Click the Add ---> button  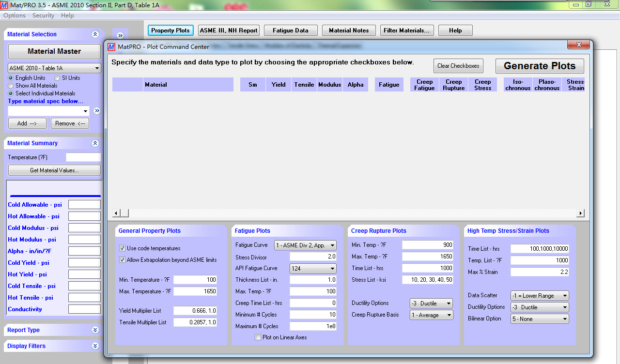(x=27, y=123)
